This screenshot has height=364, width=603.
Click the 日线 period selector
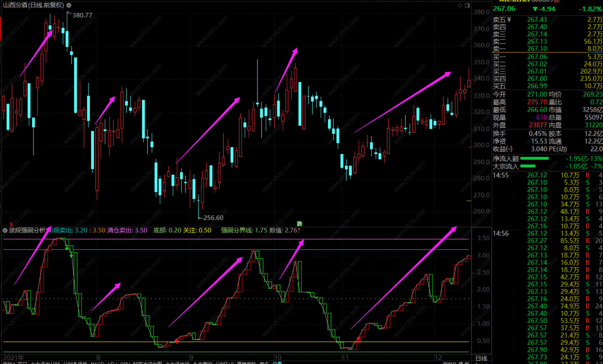[481, 358]
